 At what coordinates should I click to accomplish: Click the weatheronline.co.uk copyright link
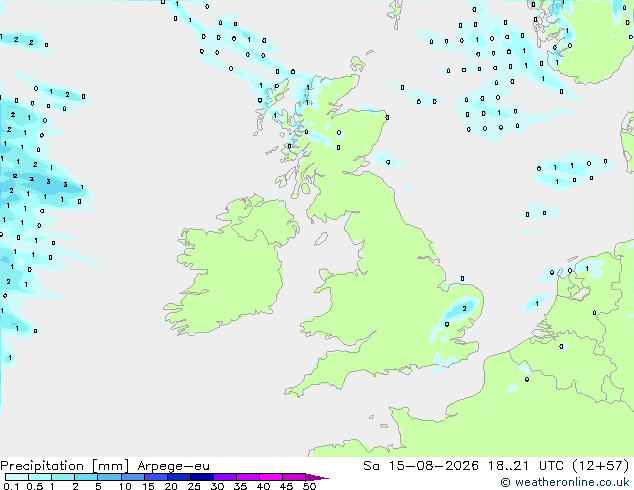[565, 482]
